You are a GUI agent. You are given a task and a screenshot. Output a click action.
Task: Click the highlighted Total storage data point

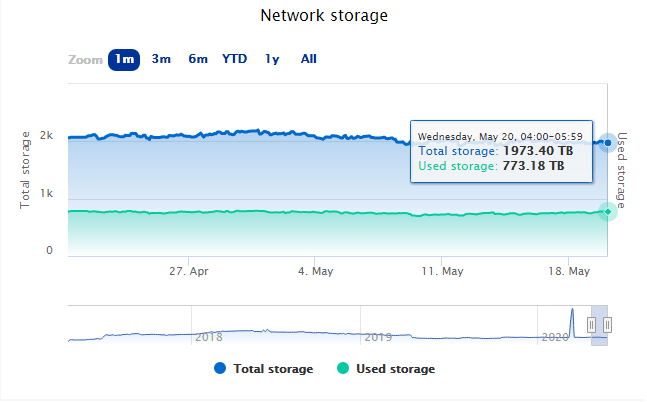608,143
